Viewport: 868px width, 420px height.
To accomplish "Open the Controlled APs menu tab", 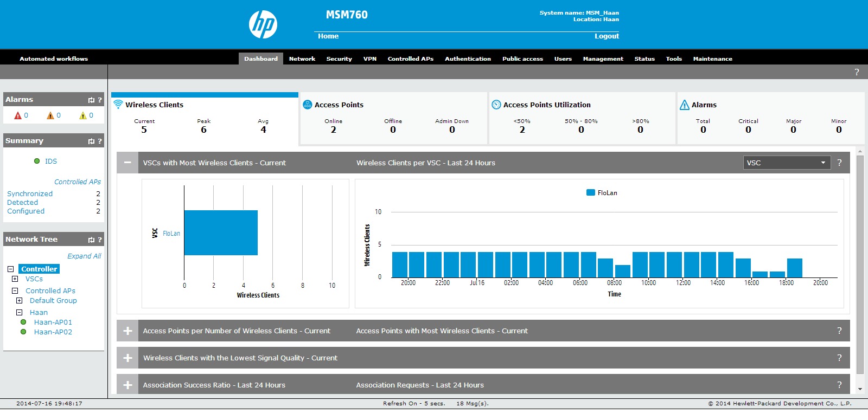I will click(410, 59).
